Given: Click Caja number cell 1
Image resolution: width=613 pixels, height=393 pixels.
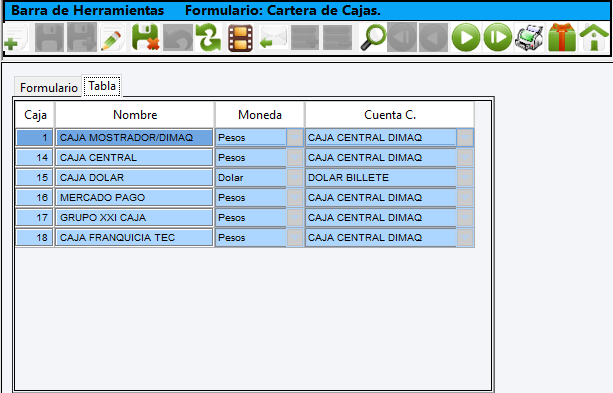Looking at the screenshot, I should point(34,138).
